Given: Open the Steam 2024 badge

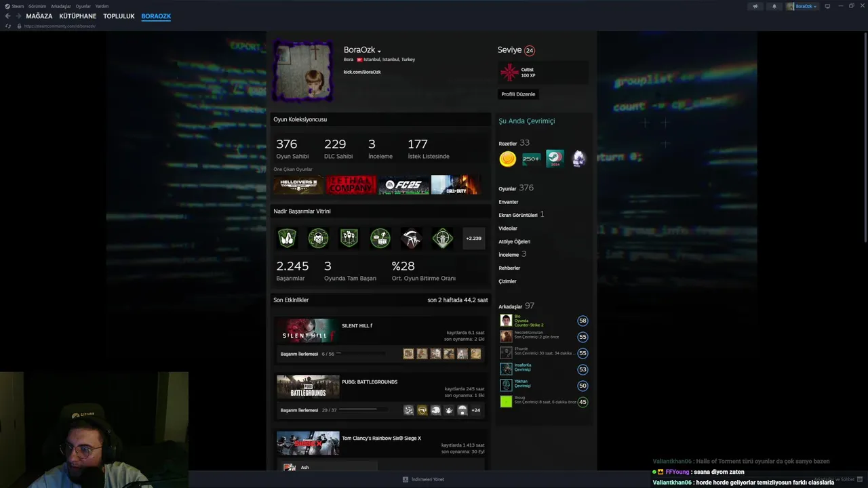Looking at the screenshot, I should pyautogui.click(x=555, y=159).
